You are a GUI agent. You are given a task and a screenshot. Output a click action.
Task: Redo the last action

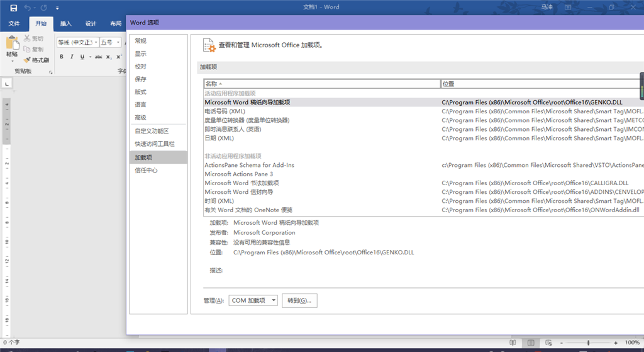(x=44, y=8)
